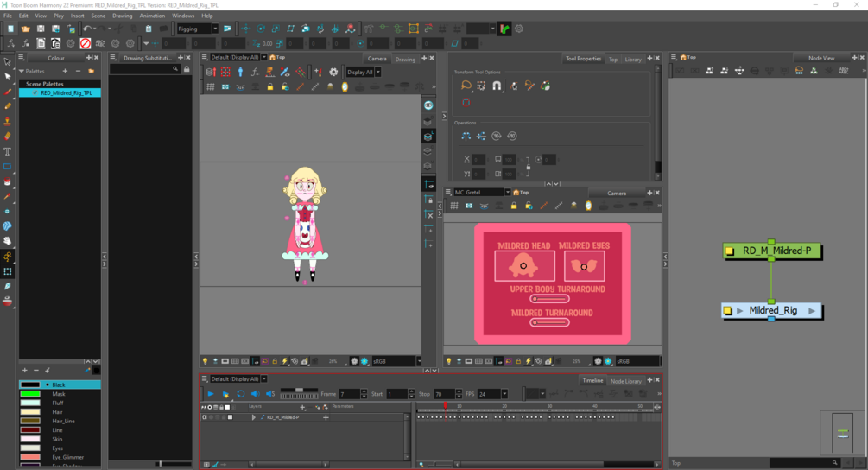This screenshot has height=470, width=868.
Task: Click the orange cloud icon in Node View toolbar
Action: (x=799, y=71)
